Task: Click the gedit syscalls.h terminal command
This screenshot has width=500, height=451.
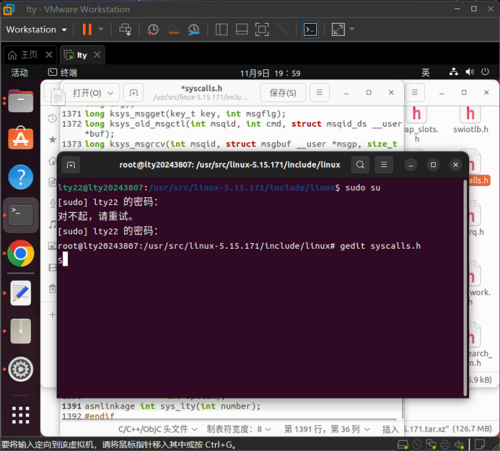Action: click(380, 246)
